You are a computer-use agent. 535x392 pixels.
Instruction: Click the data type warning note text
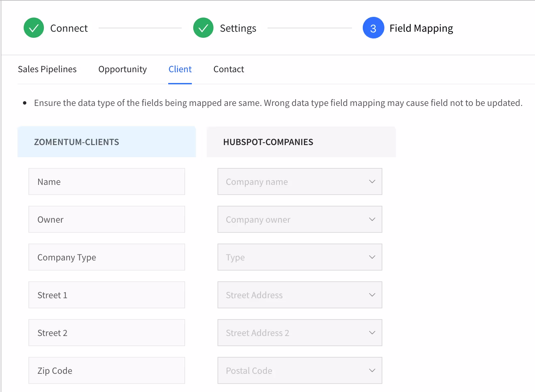tap(278, 103)
